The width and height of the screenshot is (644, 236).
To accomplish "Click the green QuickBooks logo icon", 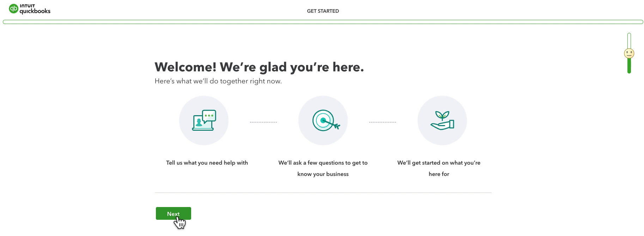I will point(13,9).
